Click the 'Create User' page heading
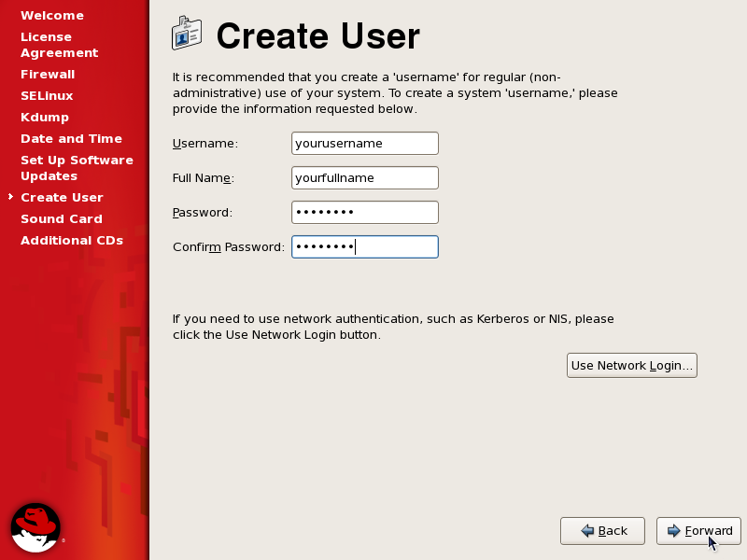Screen dimensions: 747x560 [318, 35]
